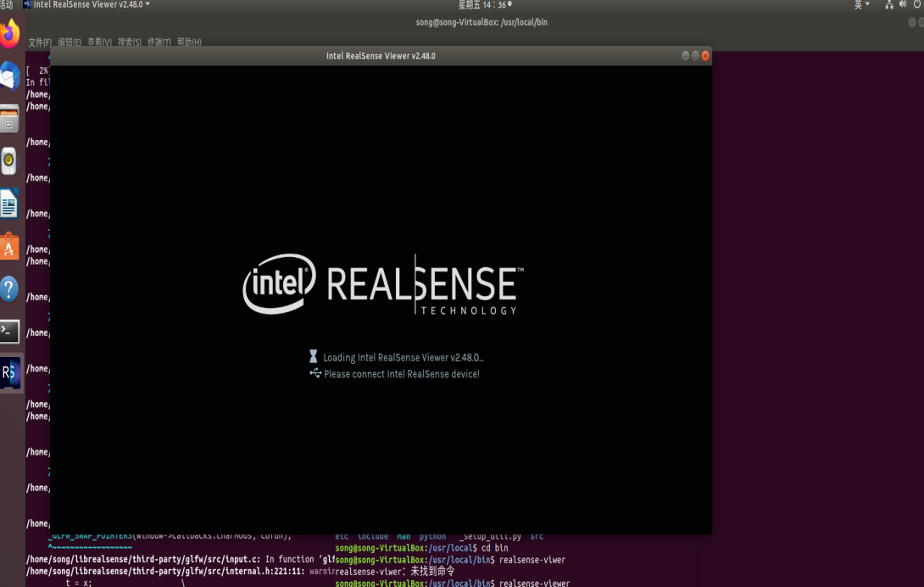Minimize the Intel RealSense Viewer window
This screenshot has height=587, width=924.
685,55
